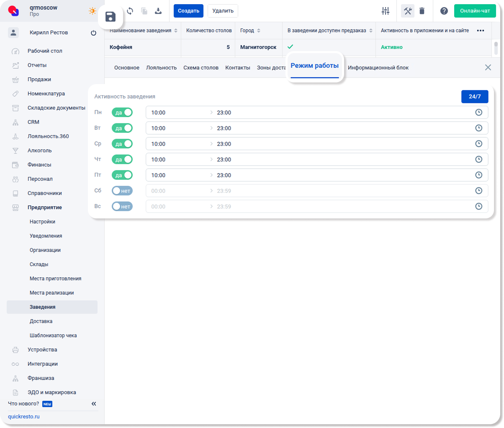
Task: Open the Информационный блок tab
Action: pyautogui.click(x=378, y=67)
